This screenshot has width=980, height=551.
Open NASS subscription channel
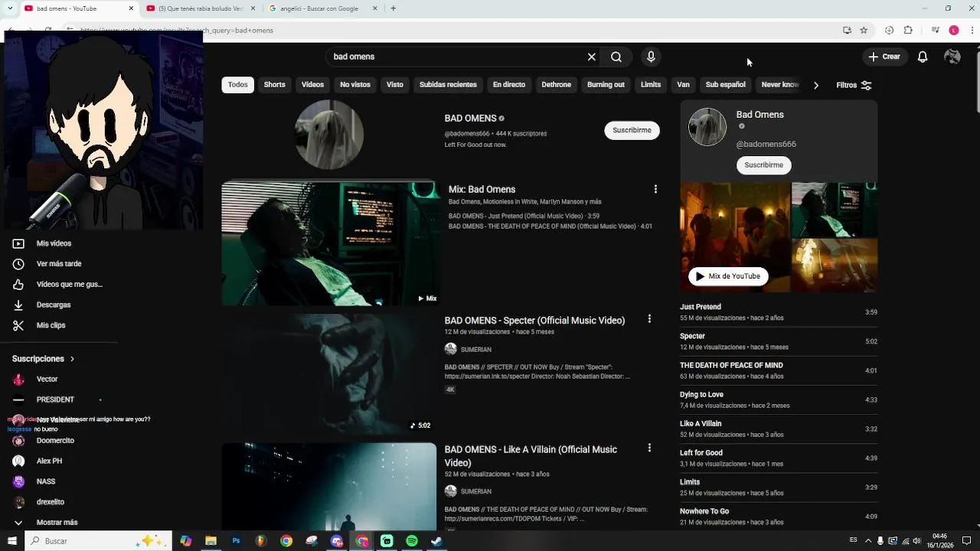[46, 482]
